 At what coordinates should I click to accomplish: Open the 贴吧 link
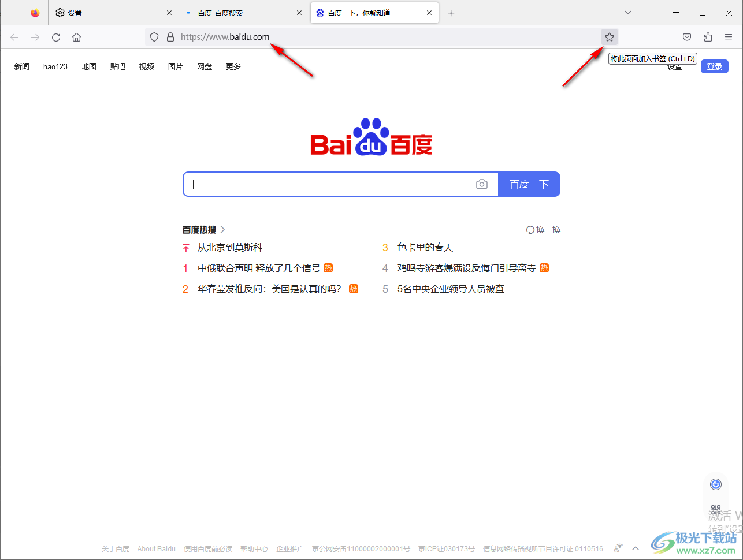[x=118, y=66]
